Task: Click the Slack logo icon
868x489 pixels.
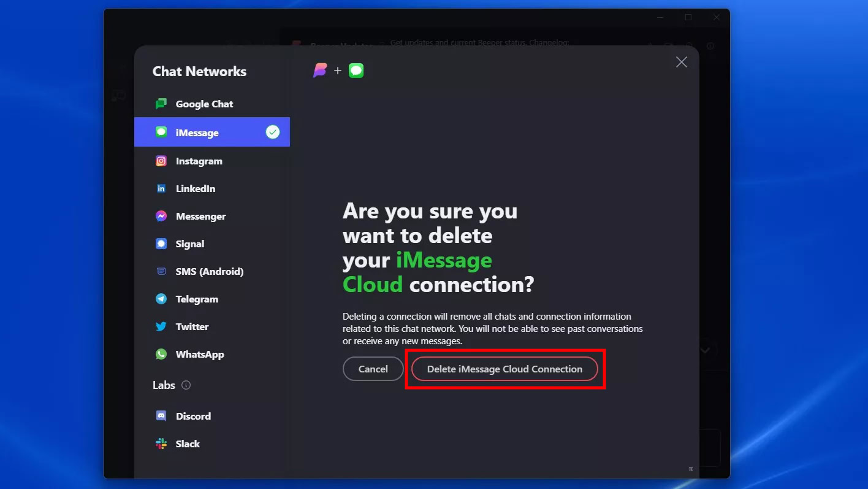Action: [x=161, y=444]
